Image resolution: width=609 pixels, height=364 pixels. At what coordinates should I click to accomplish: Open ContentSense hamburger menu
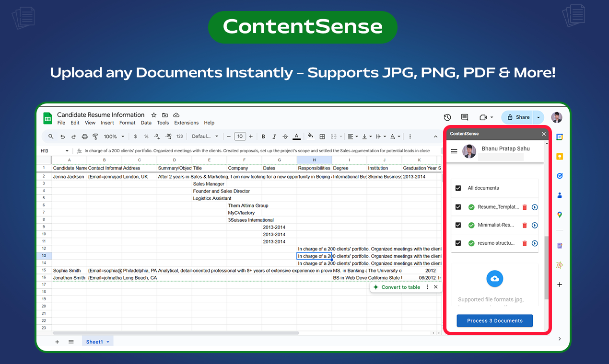(454, 151)
